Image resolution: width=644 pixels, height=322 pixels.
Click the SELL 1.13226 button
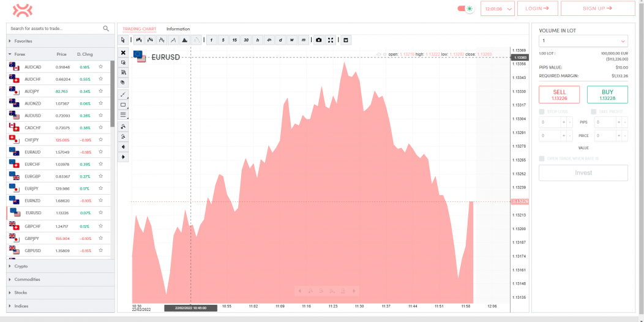[559, 94]
